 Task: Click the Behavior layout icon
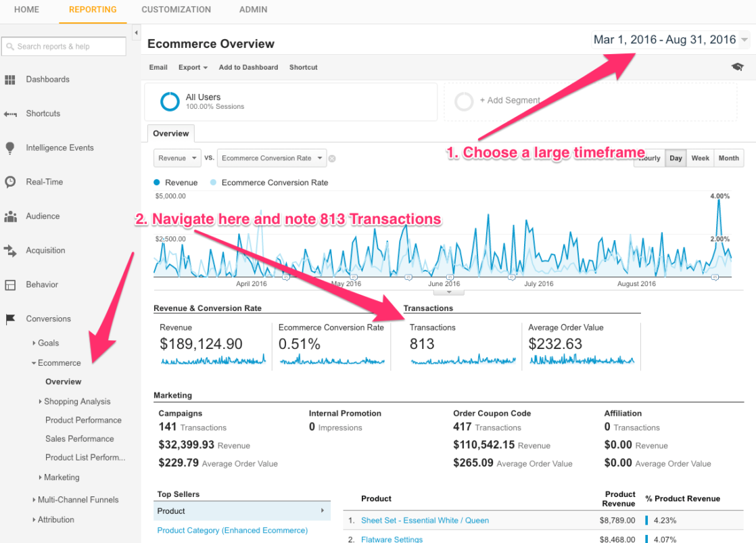[10, 285]
